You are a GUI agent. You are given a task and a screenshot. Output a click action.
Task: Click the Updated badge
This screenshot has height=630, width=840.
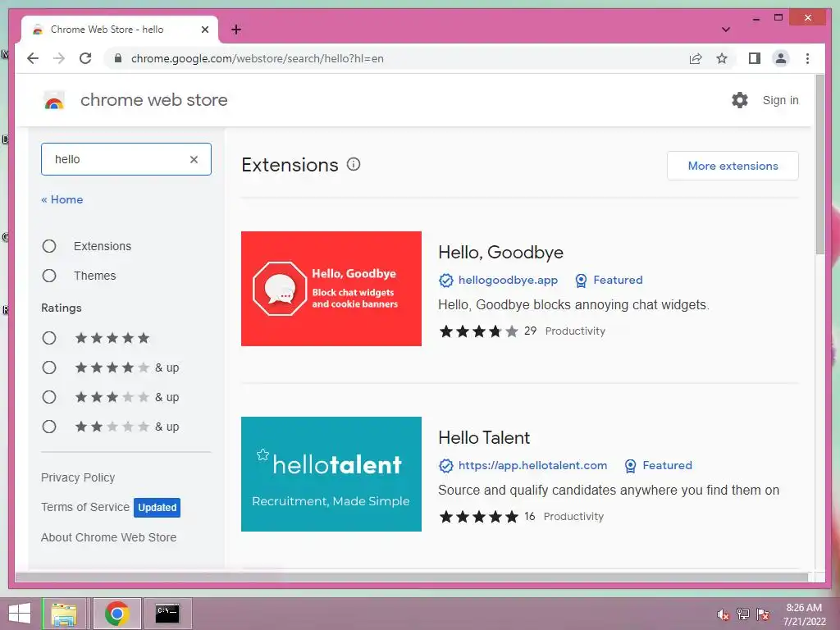[157, 507]
